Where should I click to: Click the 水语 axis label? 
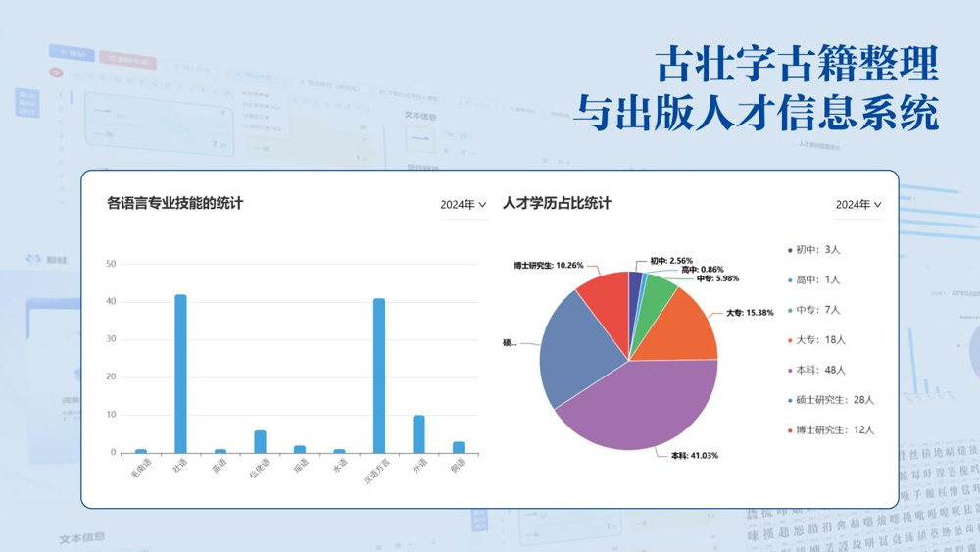(x=339, y=466)
